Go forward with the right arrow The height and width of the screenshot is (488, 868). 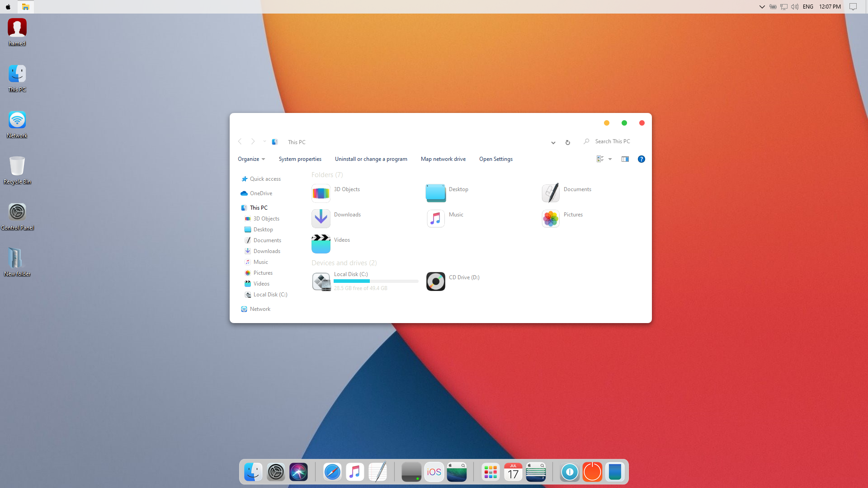[253, 142]
